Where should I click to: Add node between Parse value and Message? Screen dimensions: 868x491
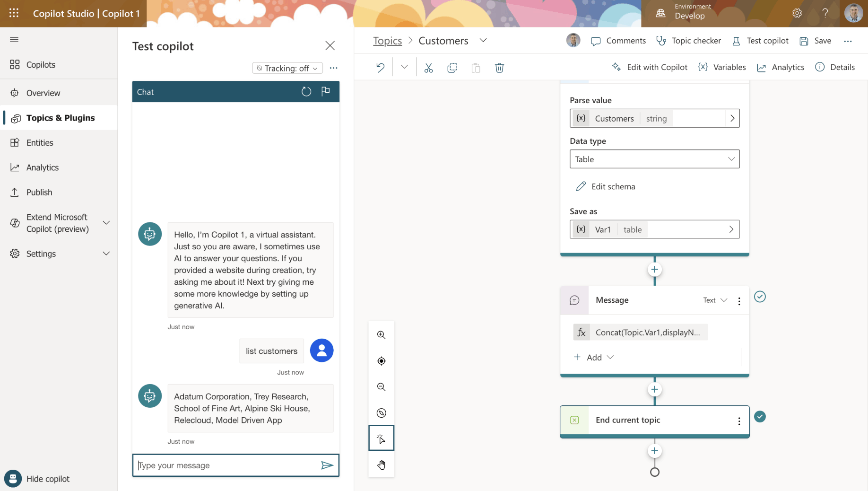(654, 270)
